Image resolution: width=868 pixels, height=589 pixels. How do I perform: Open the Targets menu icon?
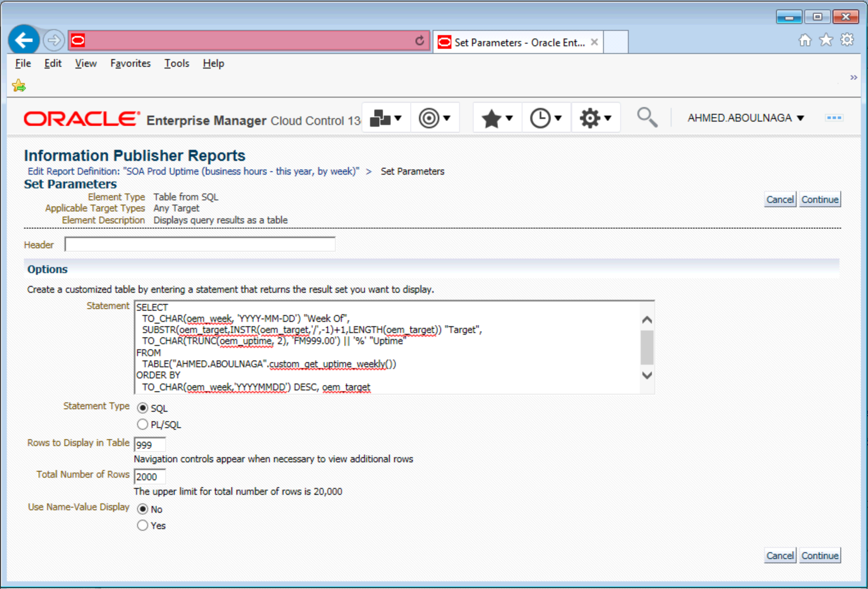pyautogui.click(x=434, y=118)
